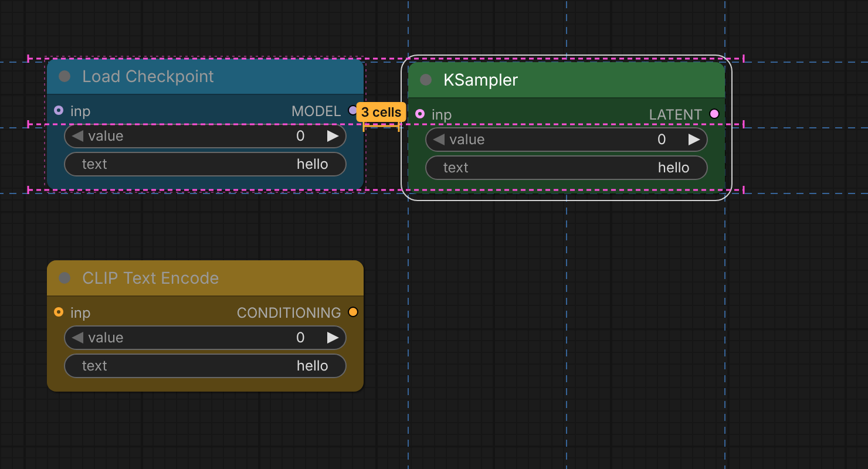Click the value number in Load Checkpoint

point(300,136)
